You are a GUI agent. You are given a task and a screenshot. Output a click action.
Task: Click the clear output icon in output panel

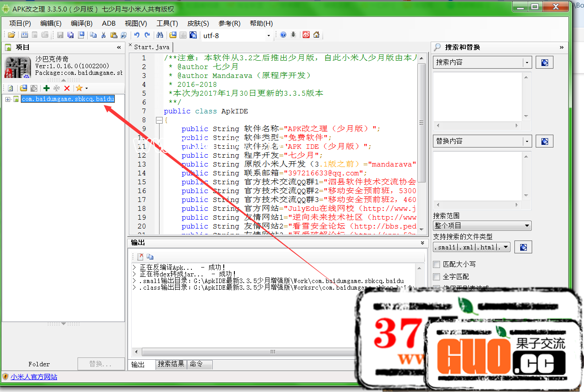point(140,256)
